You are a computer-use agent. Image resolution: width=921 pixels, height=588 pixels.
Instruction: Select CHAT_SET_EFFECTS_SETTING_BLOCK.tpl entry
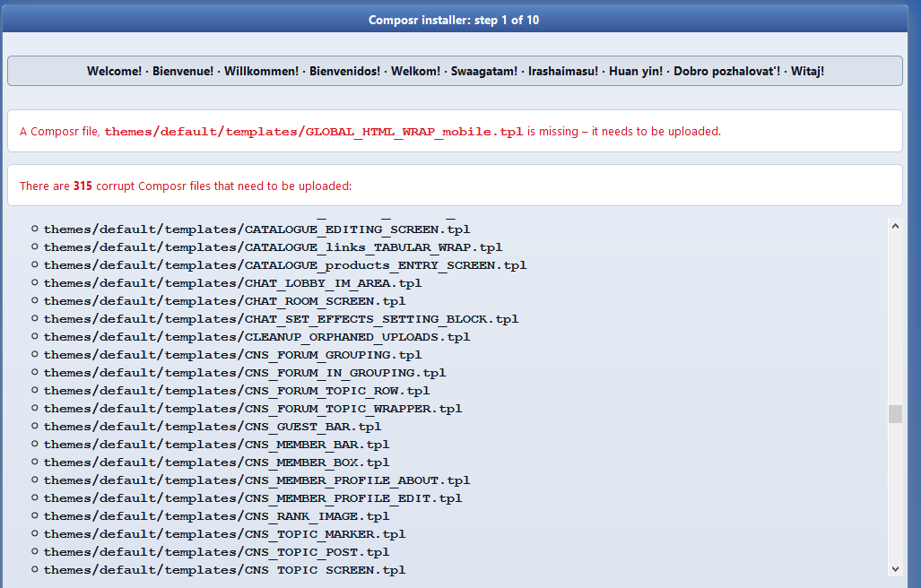coord(281,319)
